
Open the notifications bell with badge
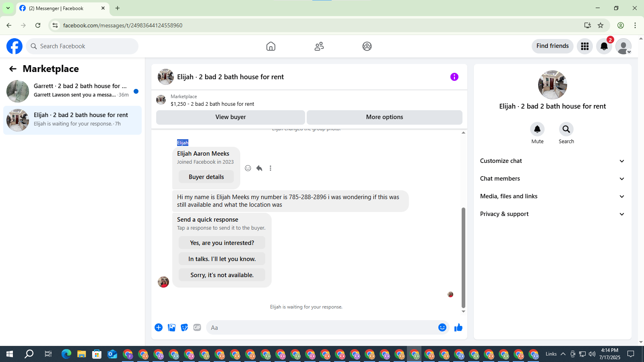[604, 46]
